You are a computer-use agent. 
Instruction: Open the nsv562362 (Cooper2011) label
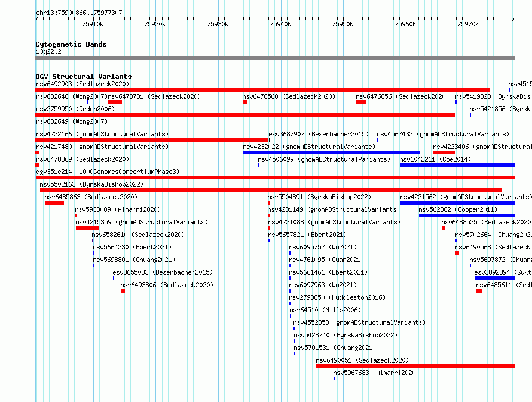(458, 209)
